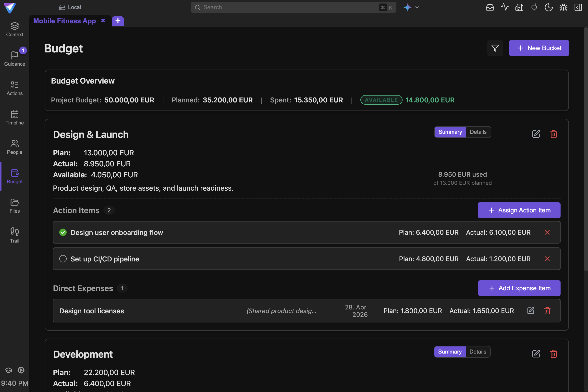Open the plug connections icon

[534, 7]
